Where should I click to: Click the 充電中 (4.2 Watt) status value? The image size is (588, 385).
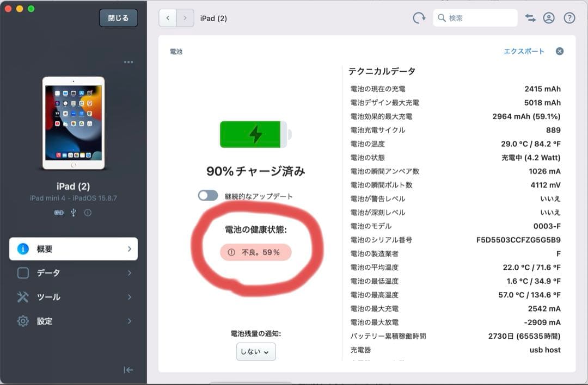(531, 158)
